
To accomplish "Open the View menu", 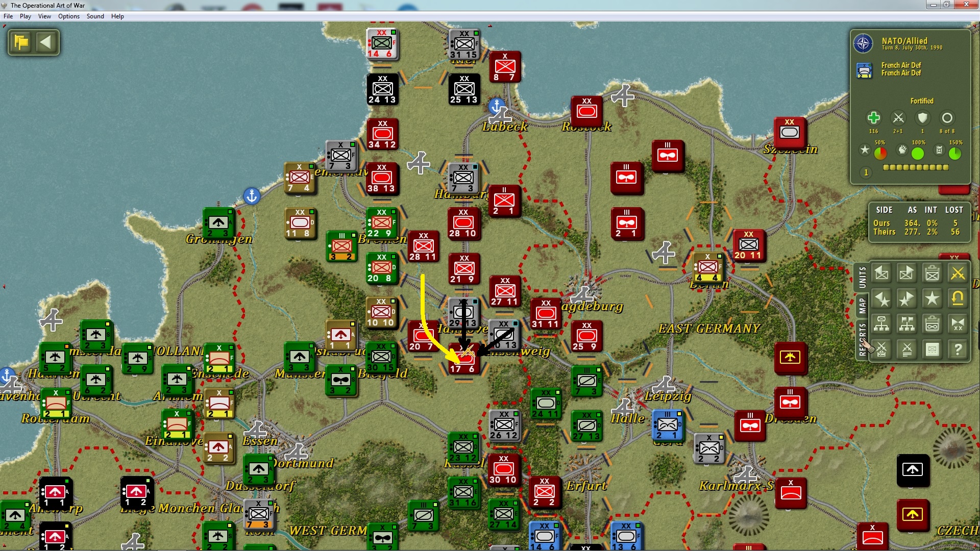I will [x=44, y=16].
